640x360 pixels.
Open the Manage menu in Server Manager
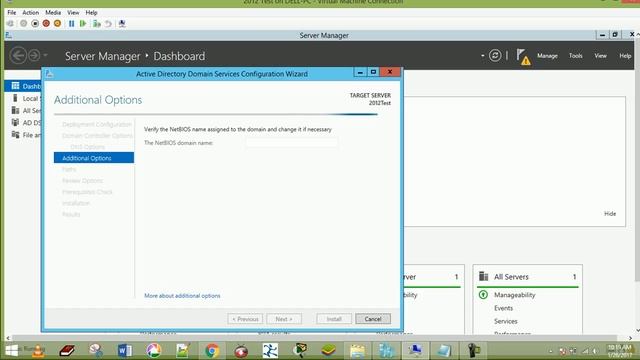(x=547, y=56)
